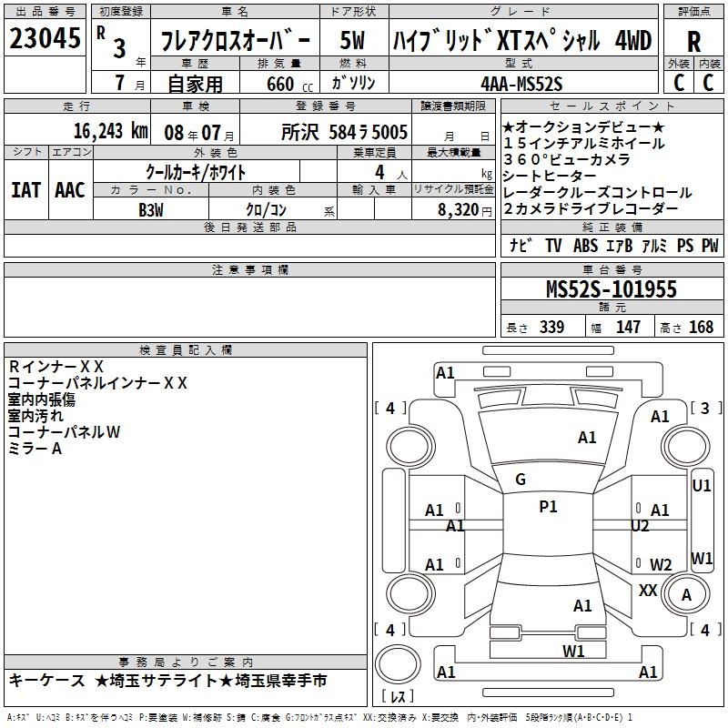Click the large R evaluation score
Screen dimensions: 728x728
(693, 44)
